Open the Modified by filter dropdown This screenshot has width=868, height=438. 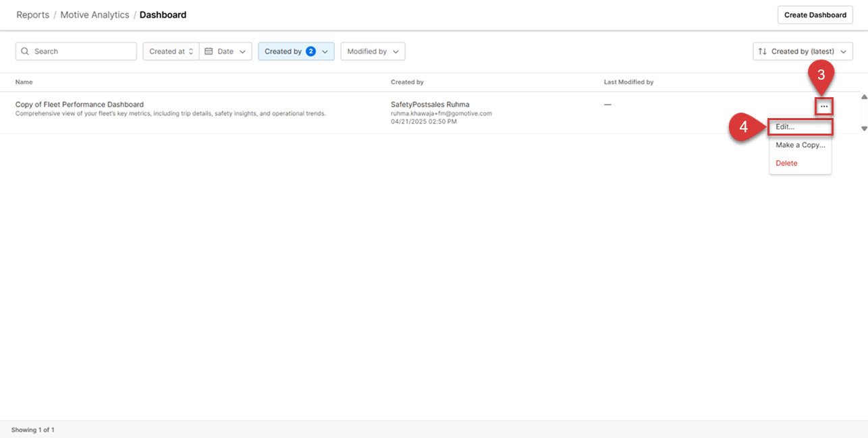coord(373,51)
